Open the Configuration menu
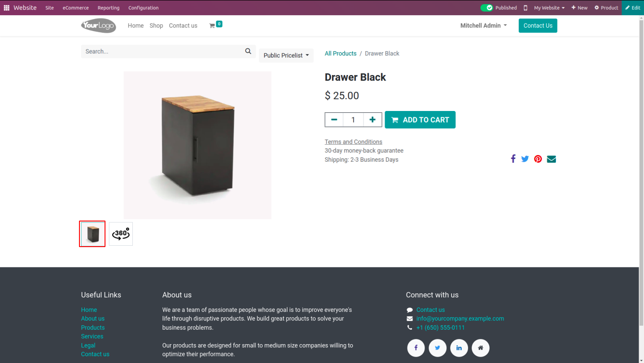This screenshot has height=363, width=644. (143, 8)
